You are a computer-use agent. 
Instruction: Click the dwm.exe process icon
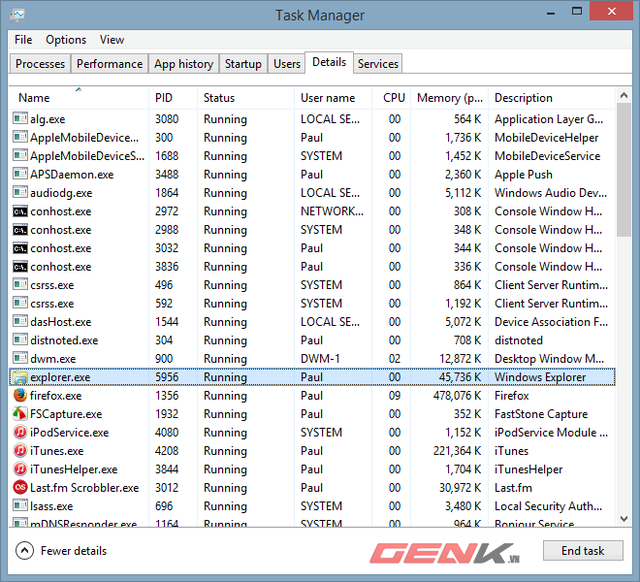(20, 358)
